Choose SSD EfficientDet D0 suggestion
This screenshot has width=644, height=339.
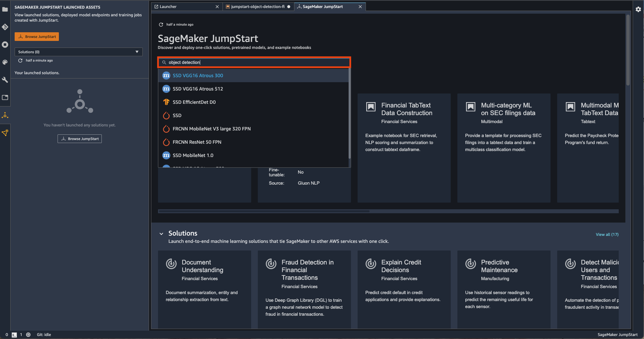[253, 102]
